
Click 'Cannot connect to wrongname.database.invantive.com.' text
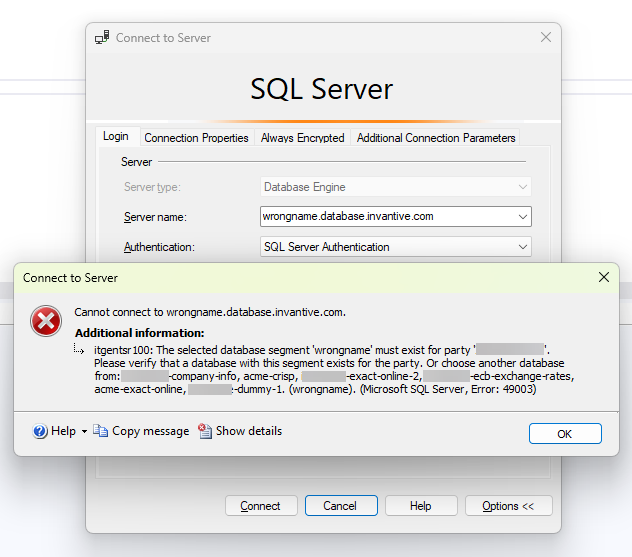point(210,312)
